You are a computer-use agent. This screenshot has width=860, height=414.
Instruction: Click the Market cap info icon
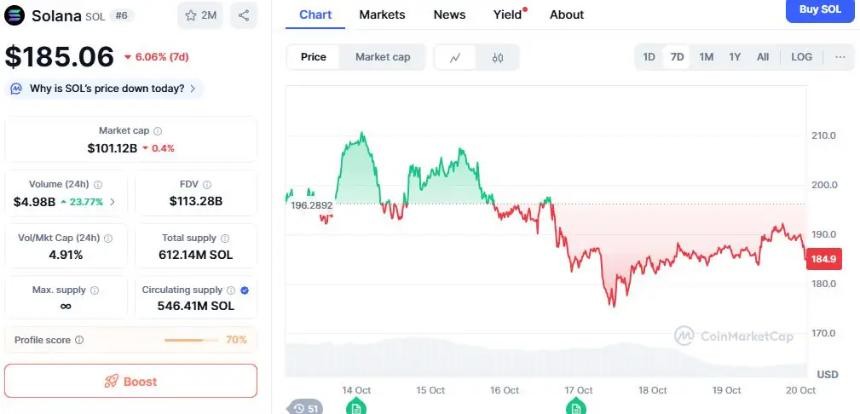pyautogui.click(x=158, y=131)
